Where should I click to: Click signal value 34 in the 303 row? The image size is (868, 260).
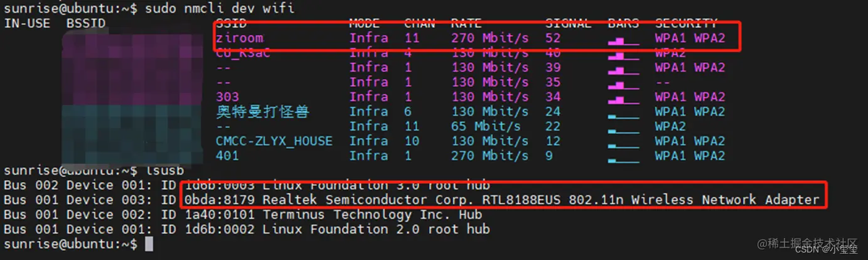coord(553,97)
